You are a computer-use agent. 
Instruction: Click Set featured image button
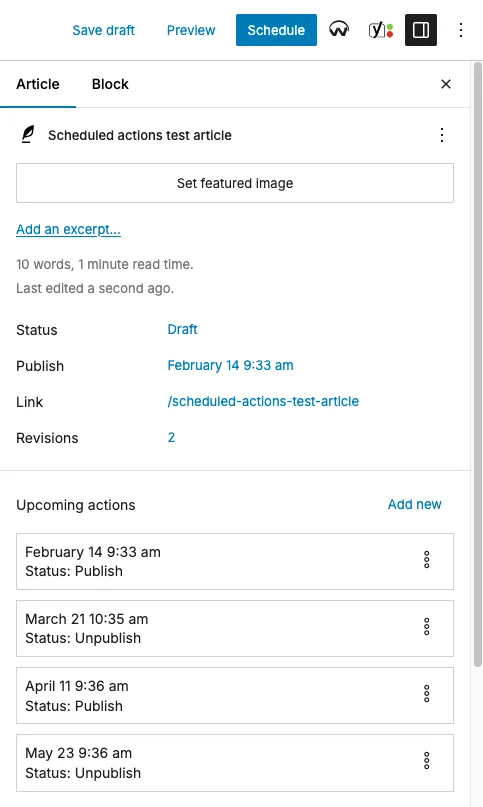(235, 183)
